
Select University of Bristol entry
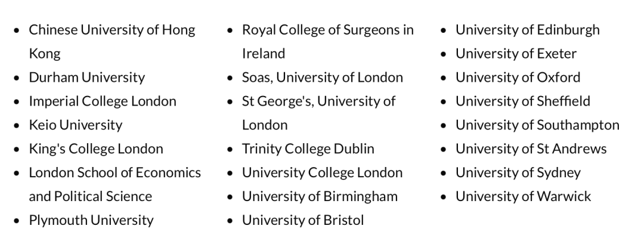303,220
